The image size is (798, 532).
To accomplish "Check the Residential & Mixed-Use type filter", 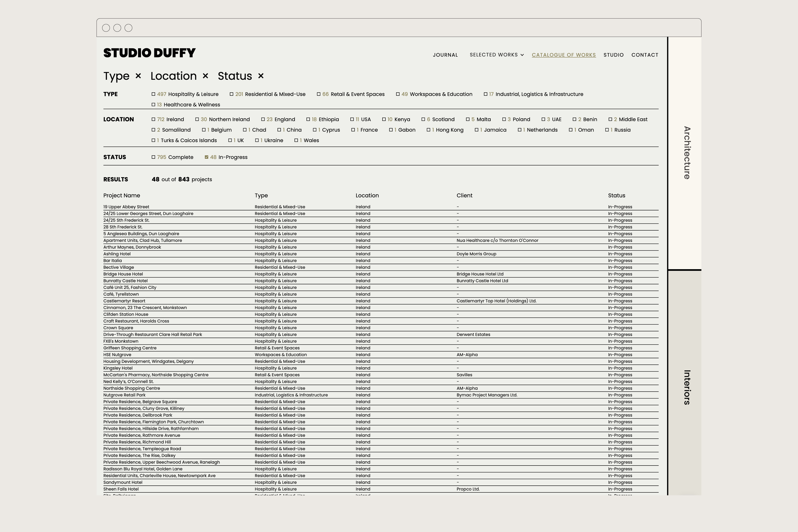I will tap(231, 94).
